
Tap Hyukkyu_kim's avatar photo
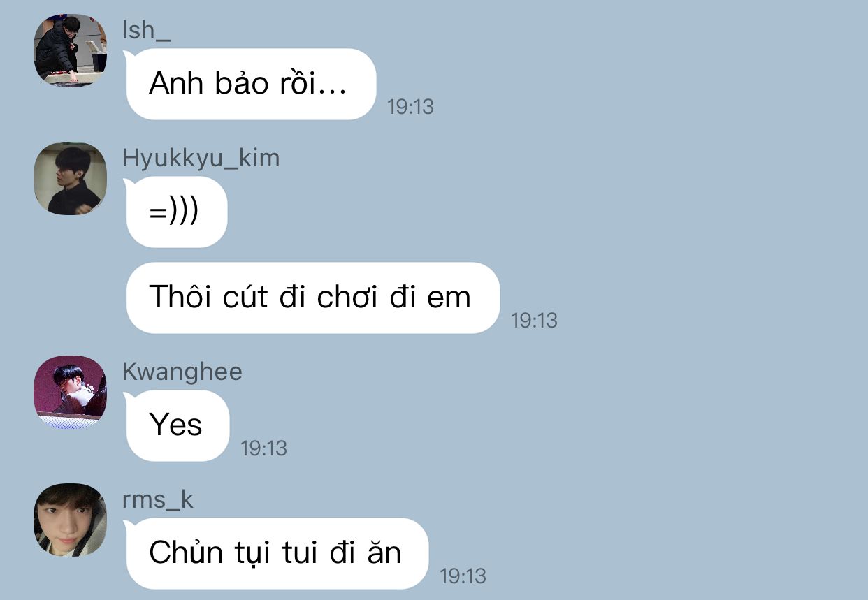[x=70, y=178]
